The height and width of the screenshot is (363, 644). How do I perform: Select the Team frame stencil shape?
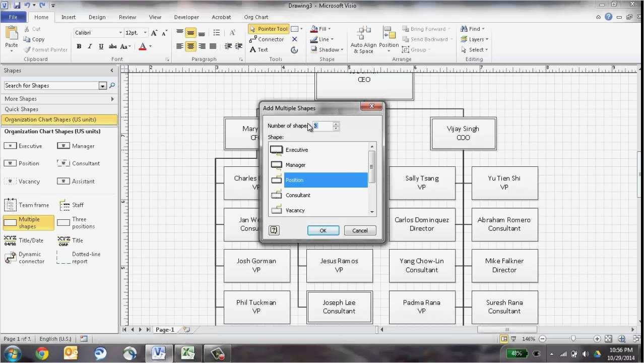[x=27, y=205]
